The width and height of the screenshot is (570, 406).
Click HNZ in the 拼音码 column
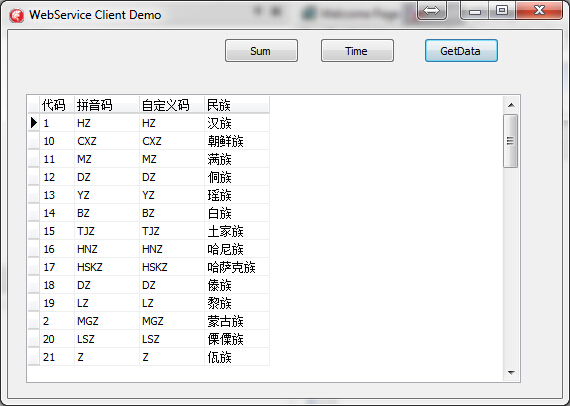click(107, 249)
